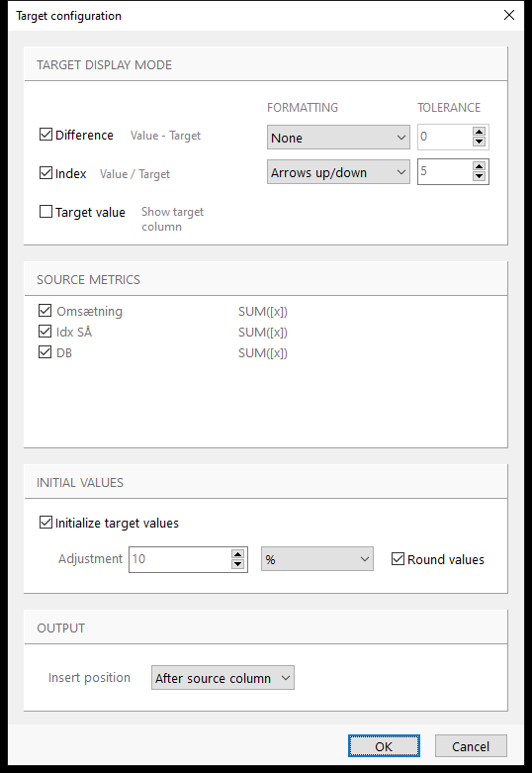The image size is (532, 773).
Task: Toggle Initialize target values checkbox
Action: click(x=45, y=523)
